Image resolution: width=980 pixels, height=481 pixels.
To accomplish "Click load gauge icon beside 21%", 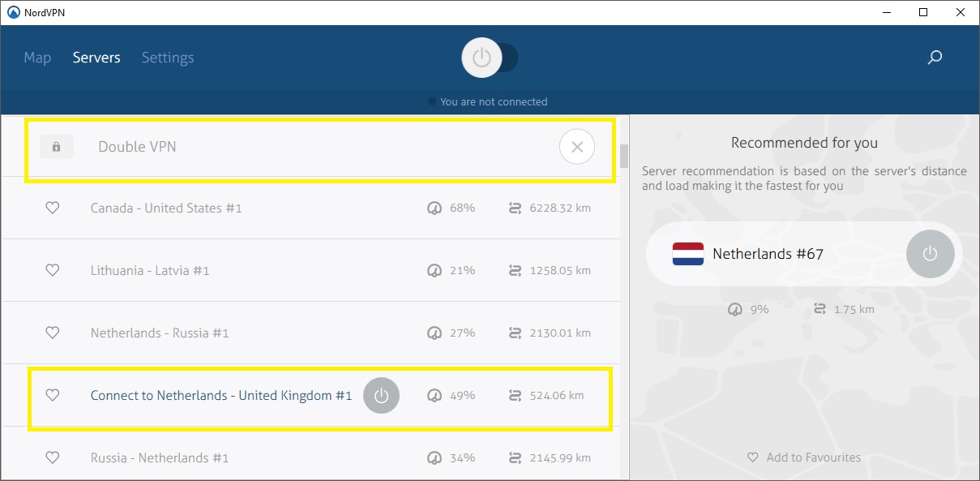I will coord(434,271).
